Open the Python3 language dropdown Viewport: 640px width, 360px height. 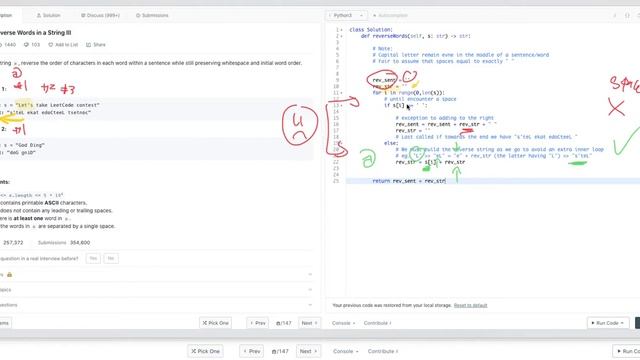pos(346,15)
